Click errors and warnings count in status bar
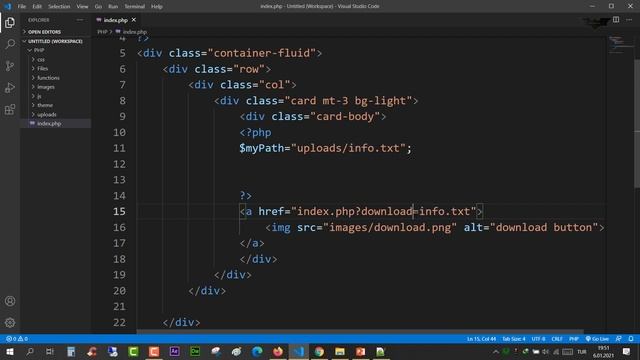This screenshot has height=360, width=640. (17, 339)
